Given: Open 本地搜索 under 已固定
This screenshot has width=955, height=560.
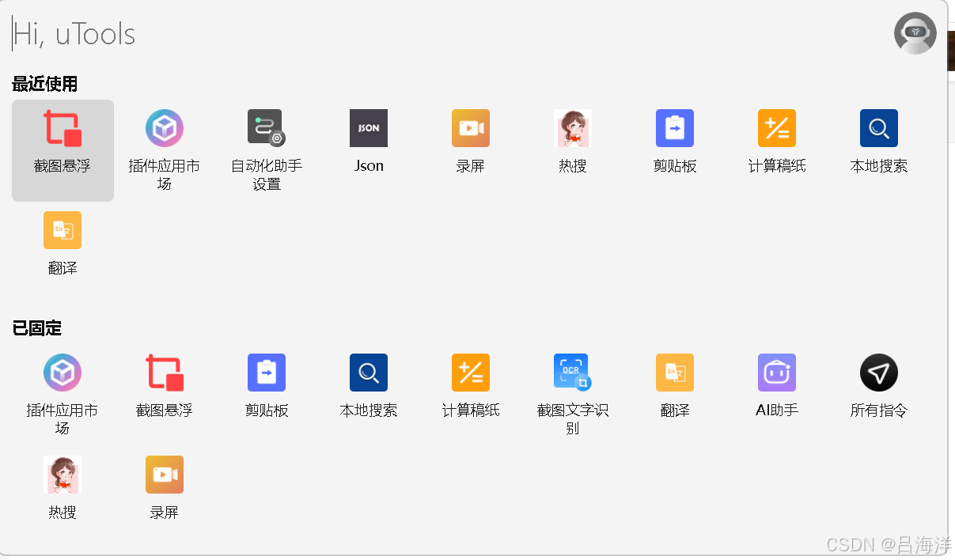Looking at the screenshot, I should (369, 395).
